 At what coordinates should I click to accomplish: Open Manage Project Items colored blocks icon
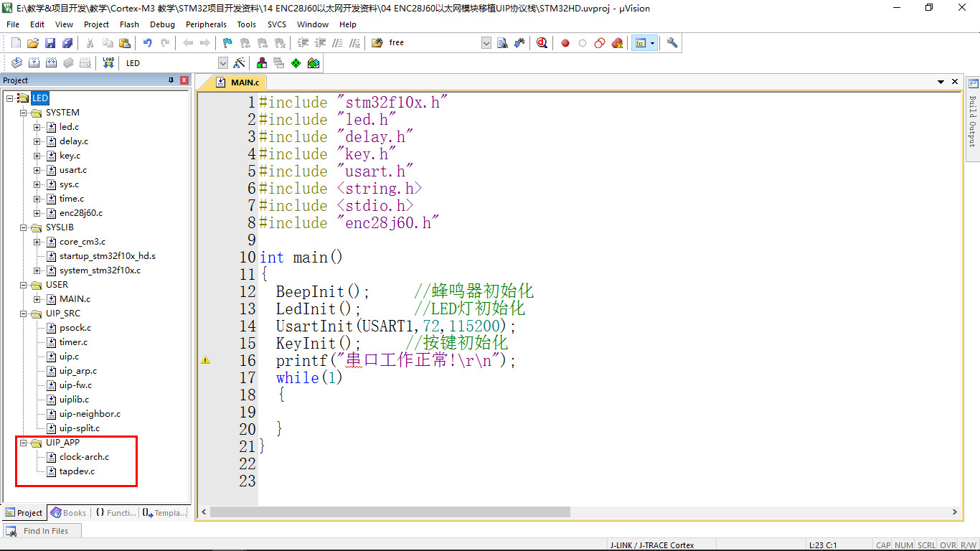(x=262, y=63)
